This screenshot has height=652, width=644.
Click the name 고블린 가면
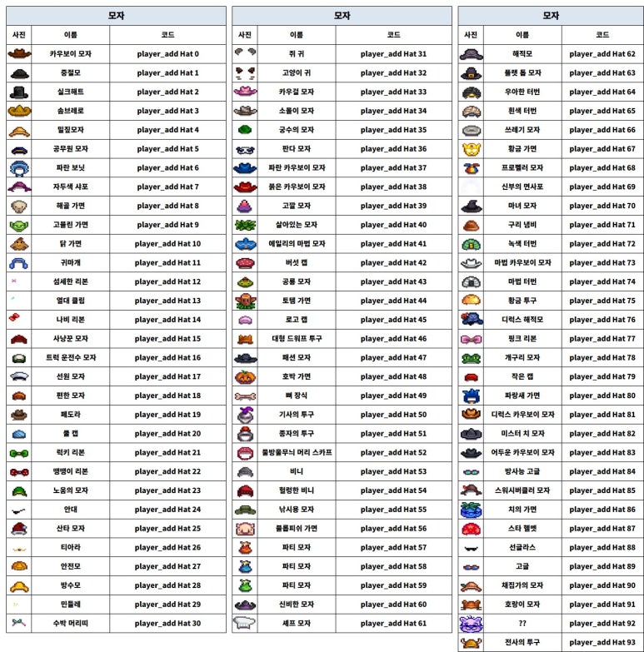[x=70, y=225]
